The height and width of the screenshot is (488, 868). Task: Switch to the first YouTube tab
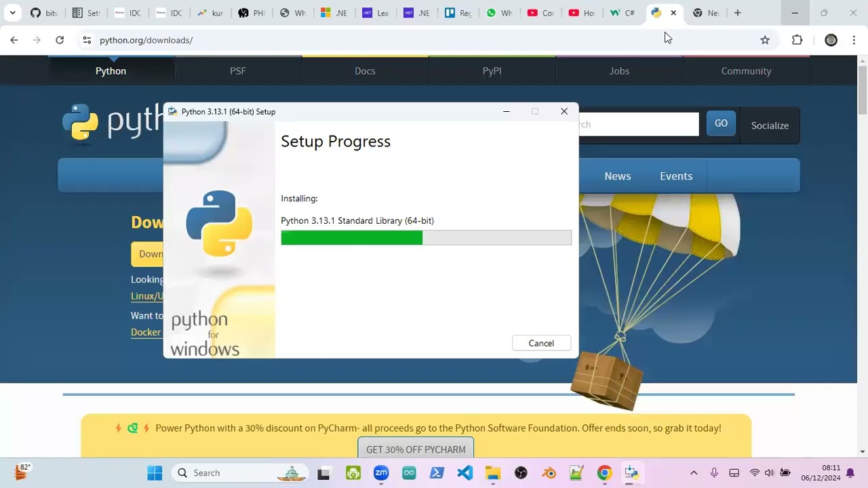[540, 13]
